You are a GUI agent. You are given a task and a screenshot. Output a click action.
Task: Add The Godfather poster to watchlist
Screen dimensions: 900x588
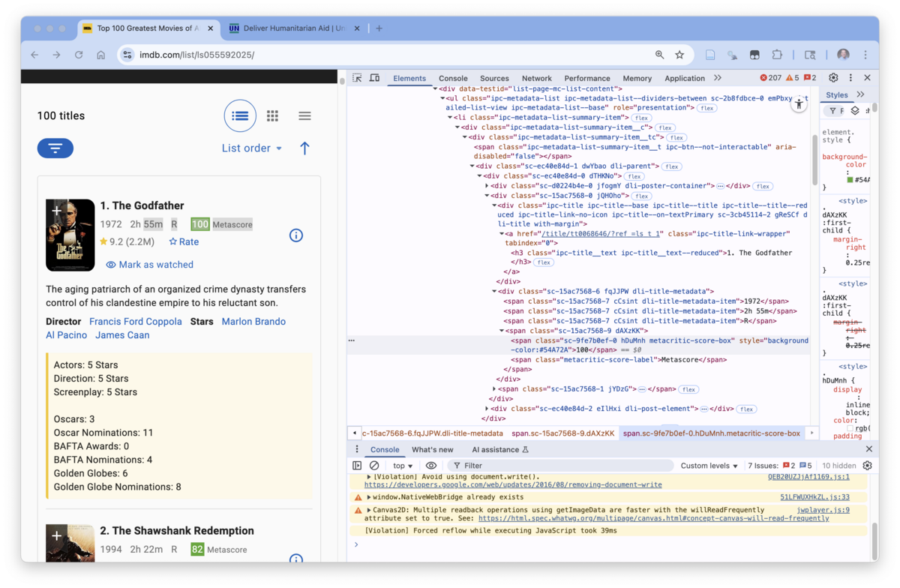point(56,211)
